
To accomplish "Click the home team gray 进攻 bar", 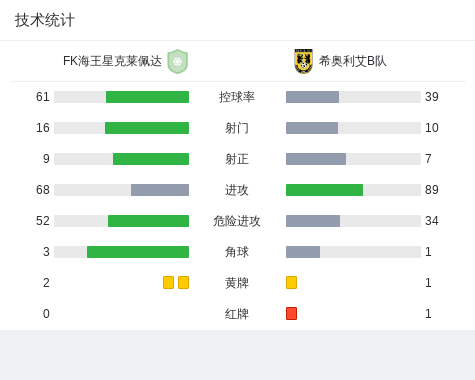I will point(160,190).
